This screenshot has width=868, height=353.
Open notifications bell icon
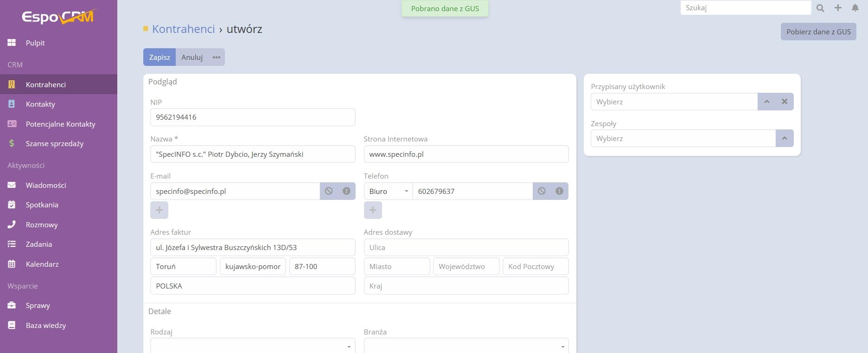[855, 8]
